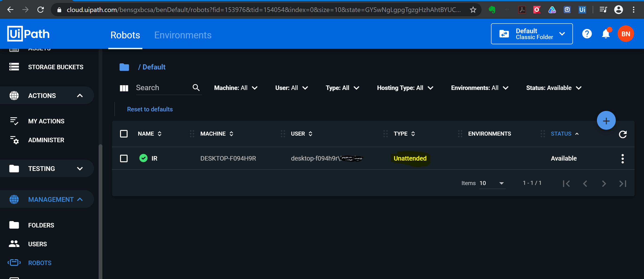Click the green status checkmark for IR
644x279 pixels.
tap(143, 158)
